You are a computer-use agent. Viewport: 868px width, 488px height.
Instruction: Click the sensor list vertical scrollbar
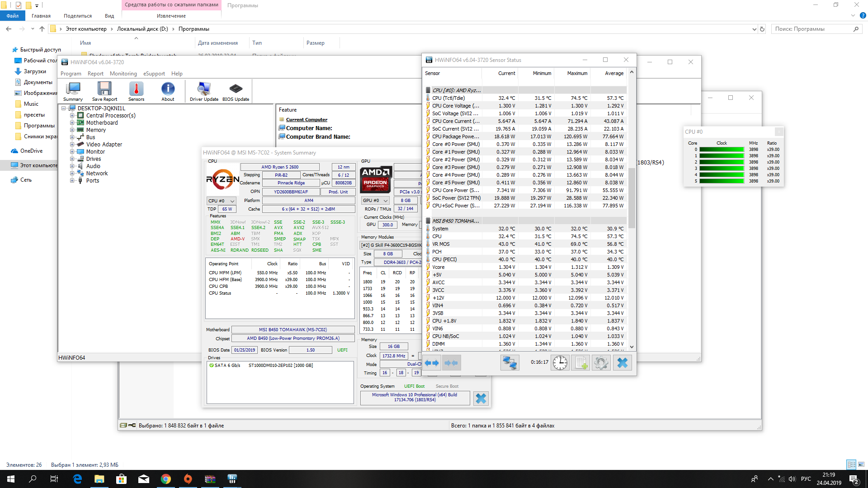pyautogui.click(x=632, y=199)
